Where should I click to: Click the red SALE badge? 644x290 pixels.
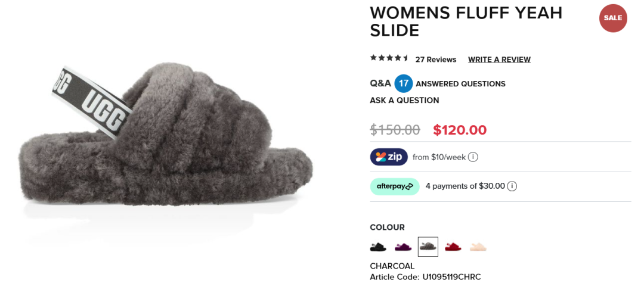point(613,18)
